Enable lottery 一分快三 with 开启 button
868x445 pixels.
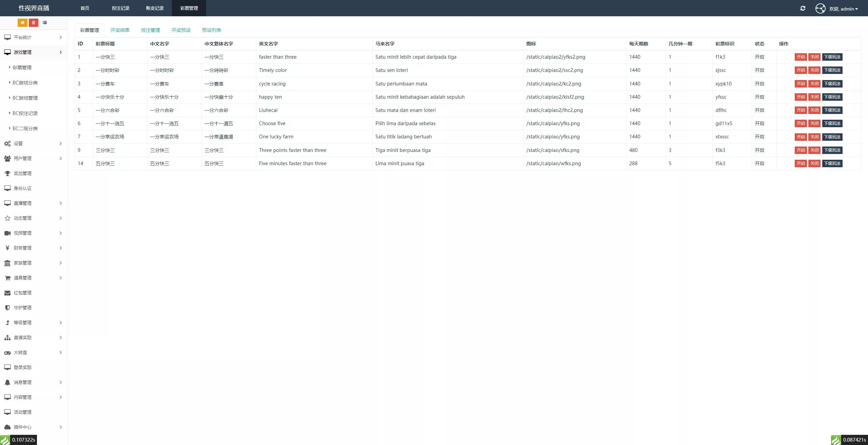tap(801, 57)
